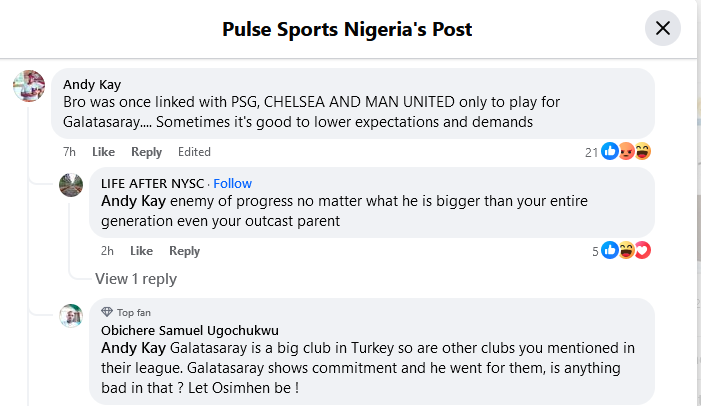Follow LIFE AFTER NYSC

pyautogui.click(x=232, y=183)
